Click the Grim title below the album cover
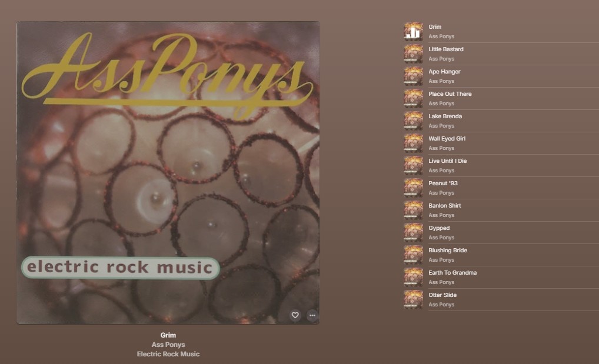The width and height of the screenshot is (599, 364). [168, 335]
